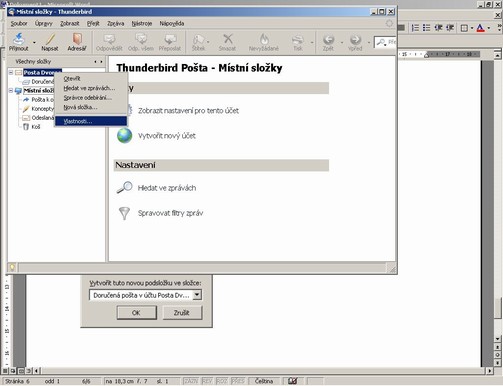Choose Hledat ve zprávách from context menu
Viewport: 503px width, 386px height.
click(91, 88)
